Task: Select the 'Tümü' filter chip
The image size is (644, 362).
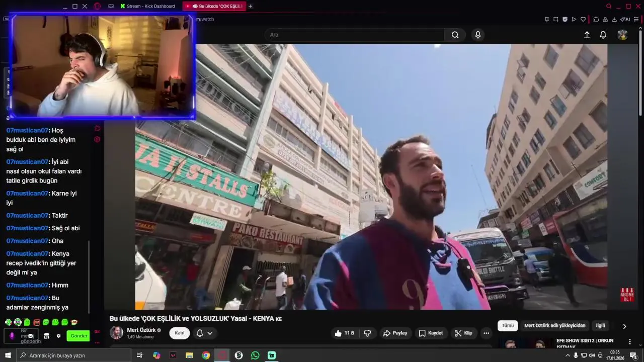Action: [x=508, y=326]
